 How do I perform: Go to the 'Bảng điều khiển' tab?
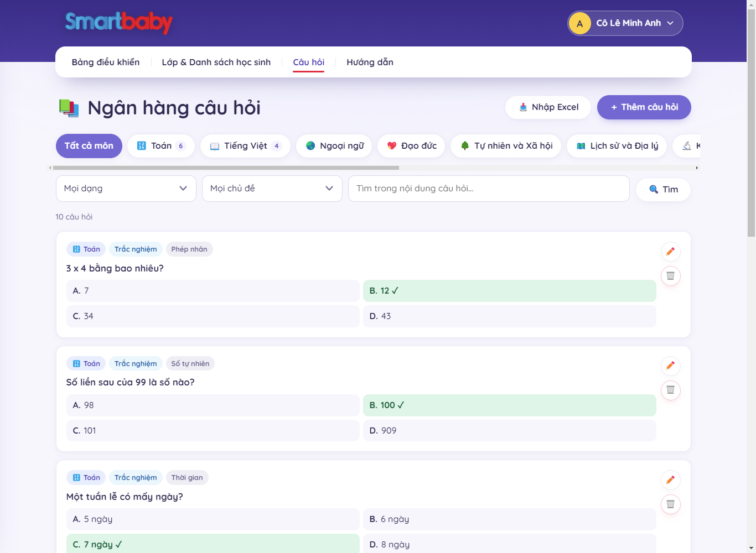tap(106, 62)
